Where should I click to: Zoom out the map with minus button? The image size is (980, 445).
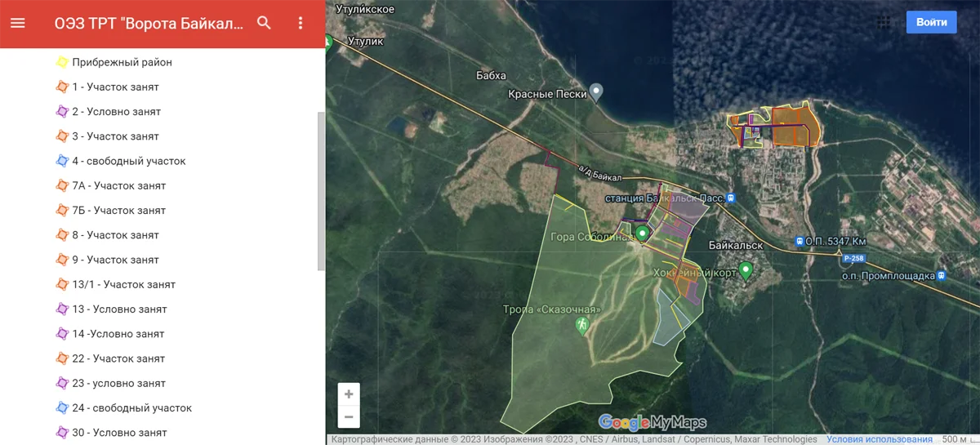pos(349,417)
